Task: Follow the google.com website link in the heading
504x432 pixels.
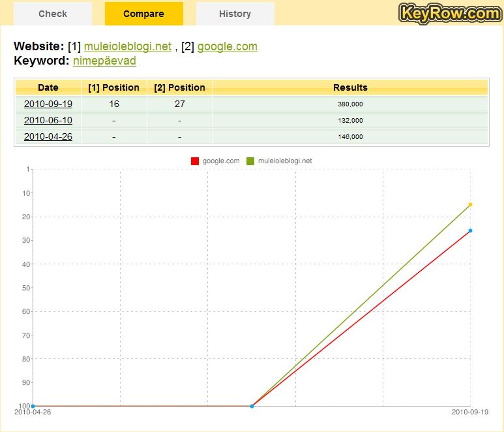Action: [227, 46]
